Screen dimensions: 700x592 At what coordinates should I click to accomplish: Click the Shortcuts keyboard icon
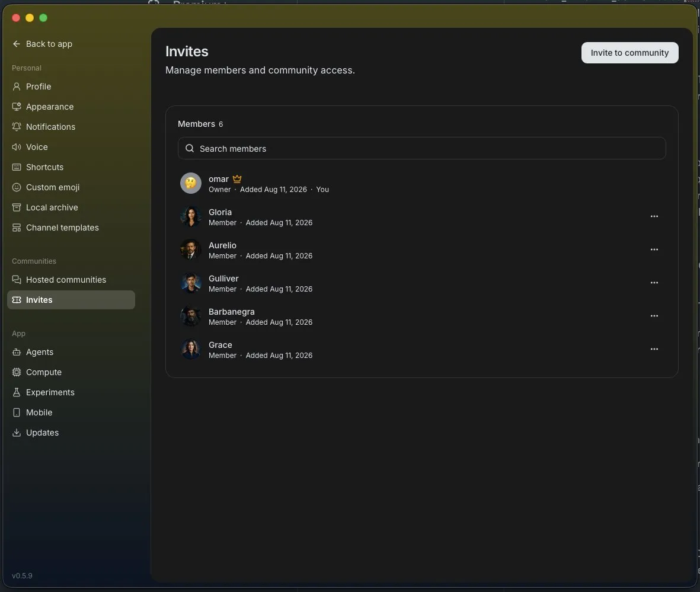click(17, 167)
